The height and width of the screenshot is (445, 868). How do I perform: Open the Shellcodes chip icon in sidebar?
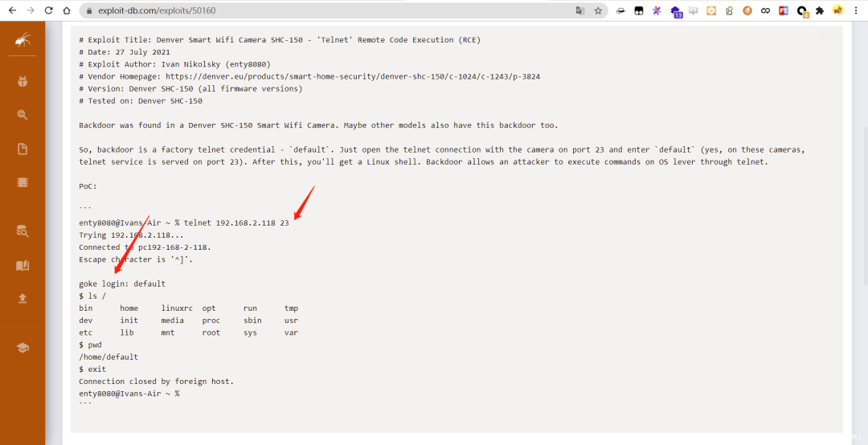pyautogui.click(x=23, y=182)
